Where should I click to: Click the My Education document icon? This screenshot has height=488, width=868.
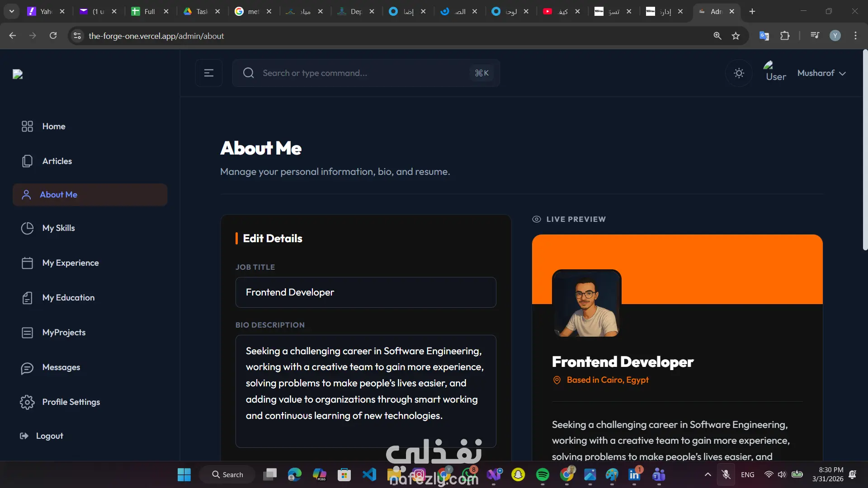(x=27, y=298)
